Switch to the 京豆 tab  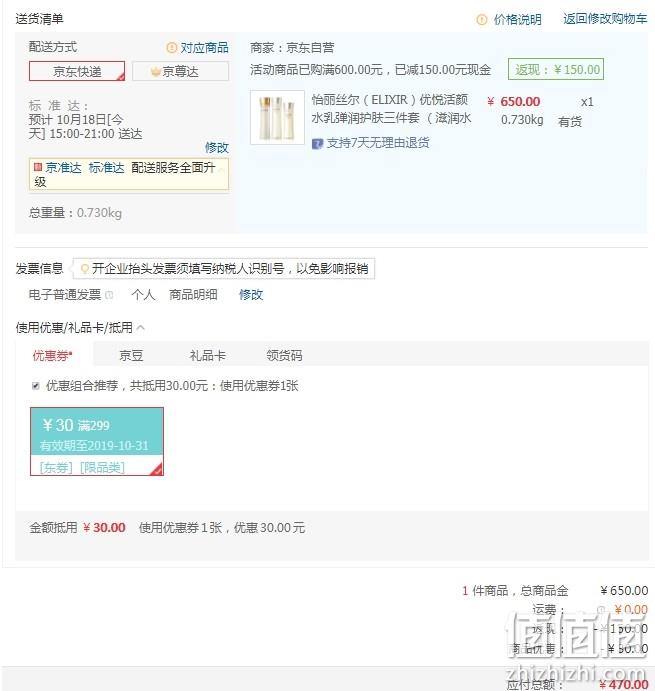click(131, 355)
